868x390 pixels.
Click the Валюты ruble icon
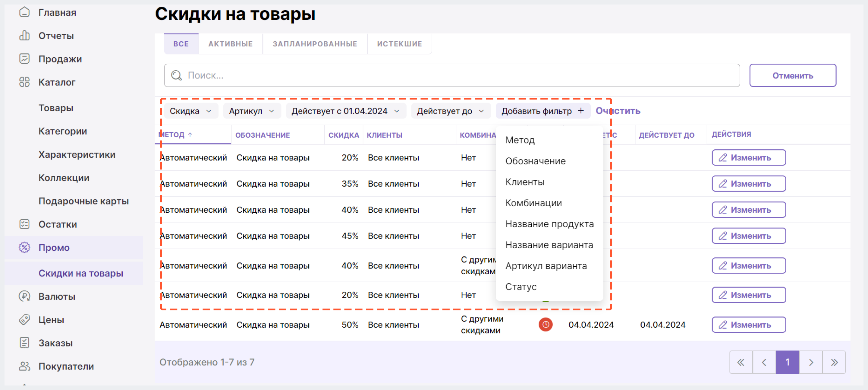(x=24, y=296)
